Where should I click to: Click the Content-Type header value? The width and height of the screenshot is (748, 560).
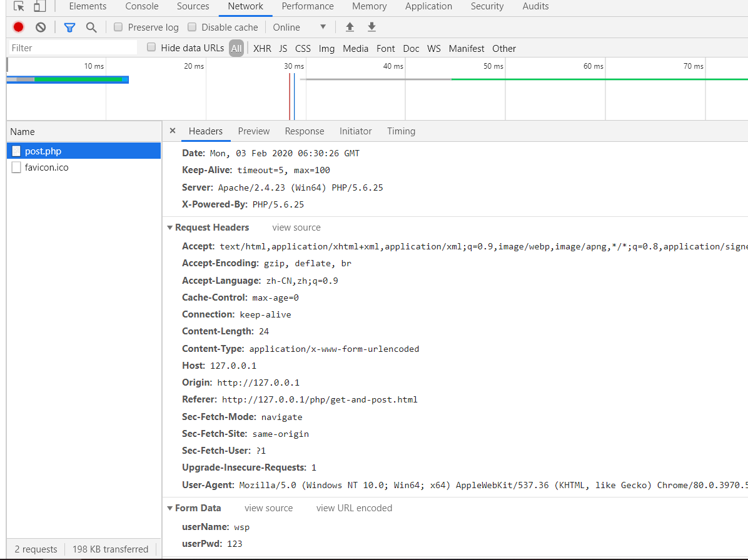pos(334,349)
